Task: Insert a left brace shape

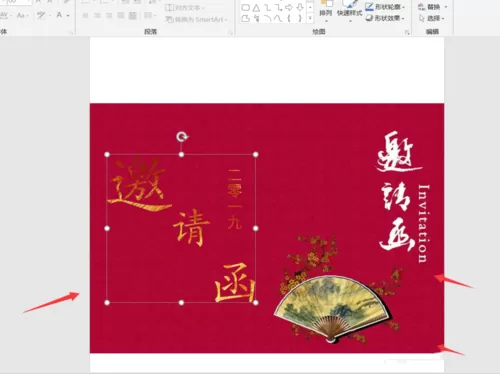Action: click(x=289, y=18)
